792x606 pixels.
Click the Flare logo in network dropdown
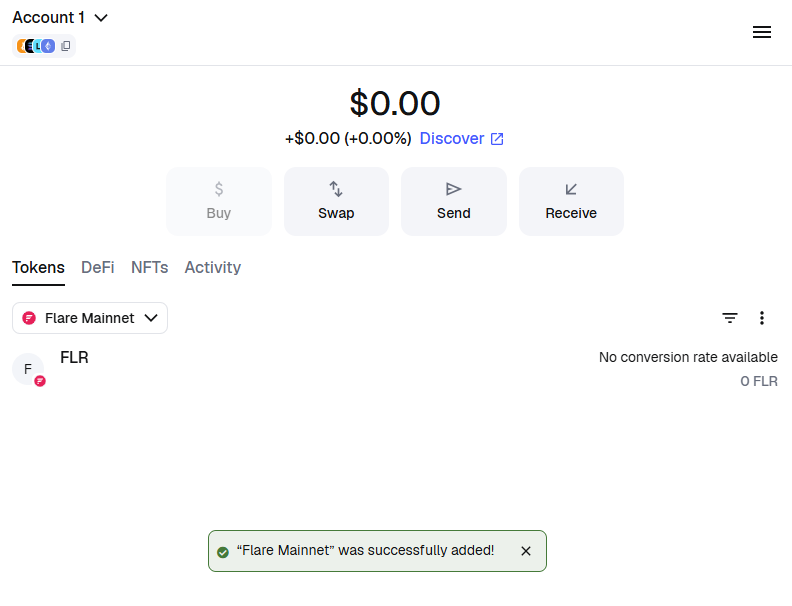pos(29,318)
